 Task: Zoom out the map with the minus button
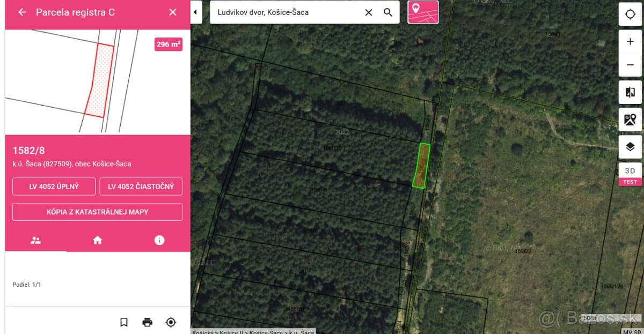[630, 65]
